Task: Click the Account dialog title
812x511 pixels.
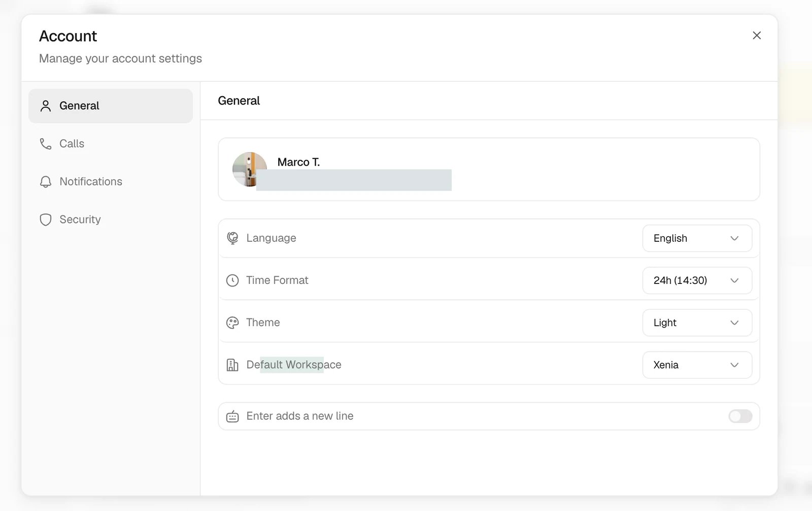Action: [x=68, y=36]
